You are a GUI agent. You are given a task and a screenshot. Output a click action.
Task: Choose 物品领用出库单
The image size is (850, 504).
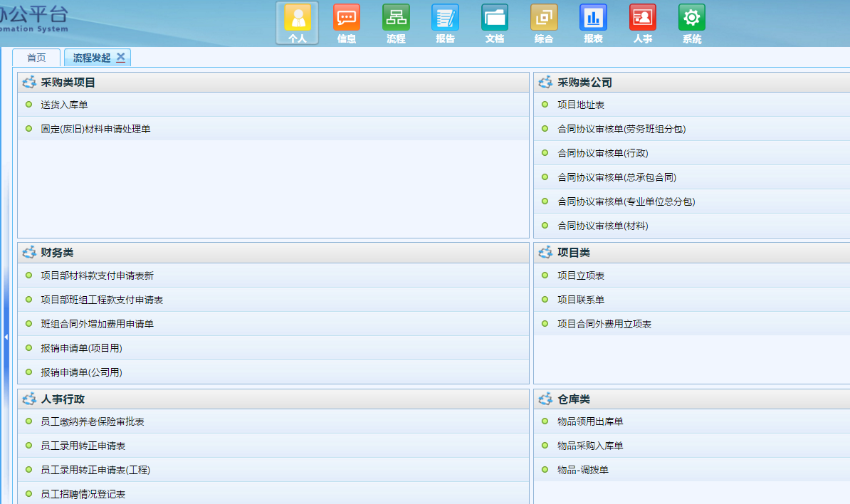(590, 421)
